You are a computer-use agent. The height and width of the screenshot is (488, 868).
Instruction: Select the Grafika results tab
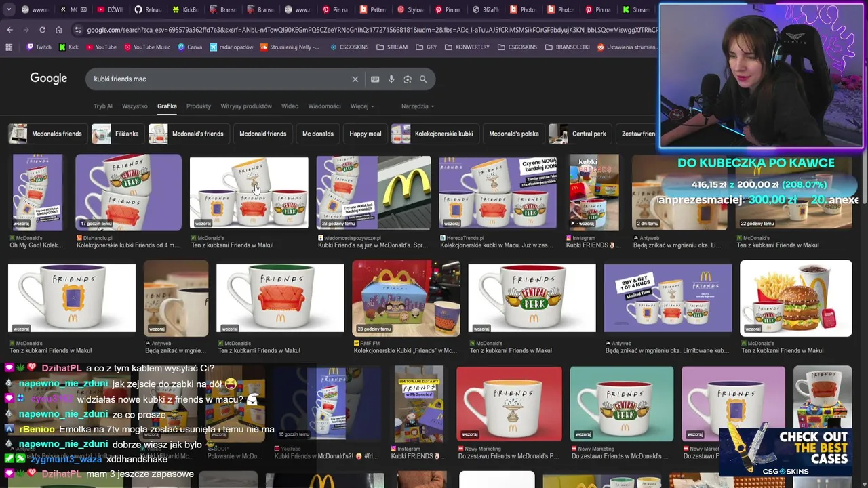point(167,106)
